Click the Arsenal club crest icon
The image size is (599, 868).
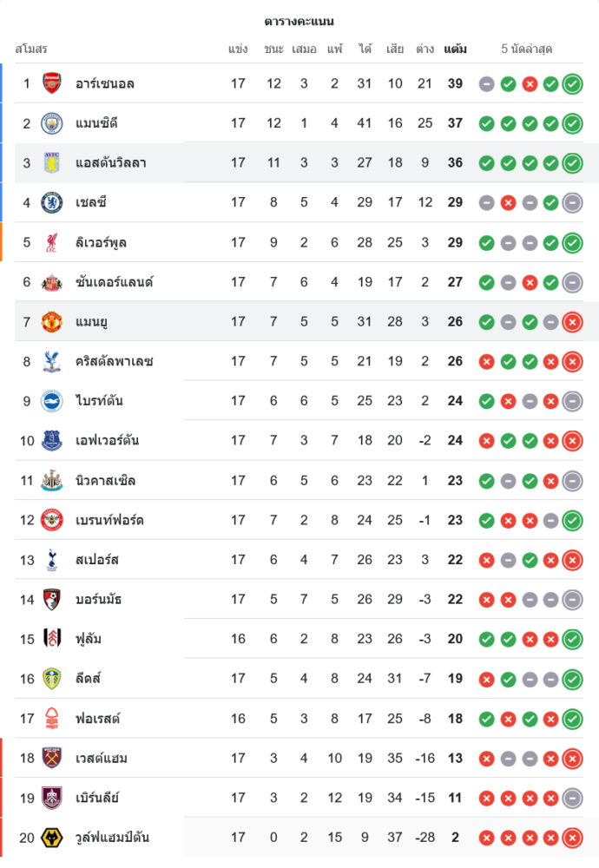coord(52,83)
